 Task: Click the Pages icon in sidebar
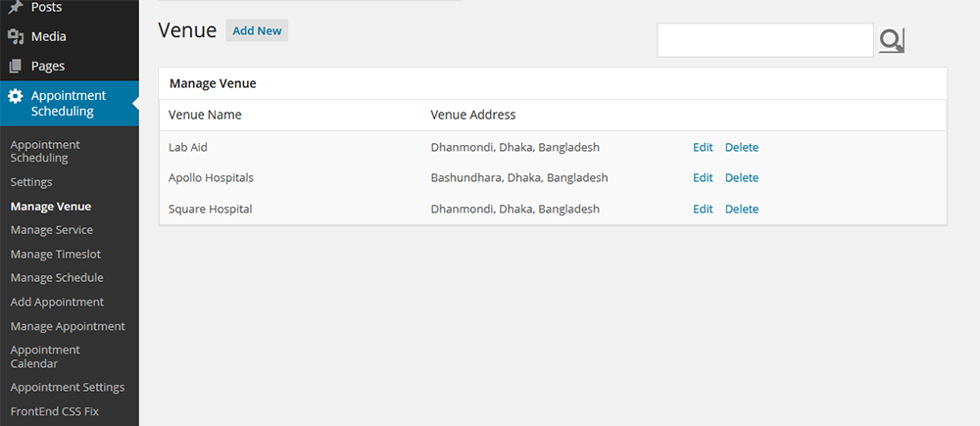(16, 67)
